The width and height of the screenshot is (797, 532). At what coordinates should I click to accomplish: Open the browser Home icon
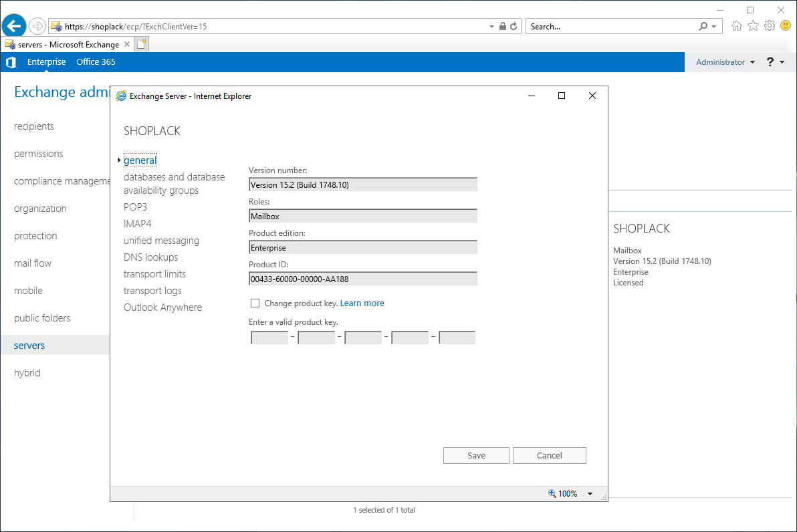[x=737, y=26]
